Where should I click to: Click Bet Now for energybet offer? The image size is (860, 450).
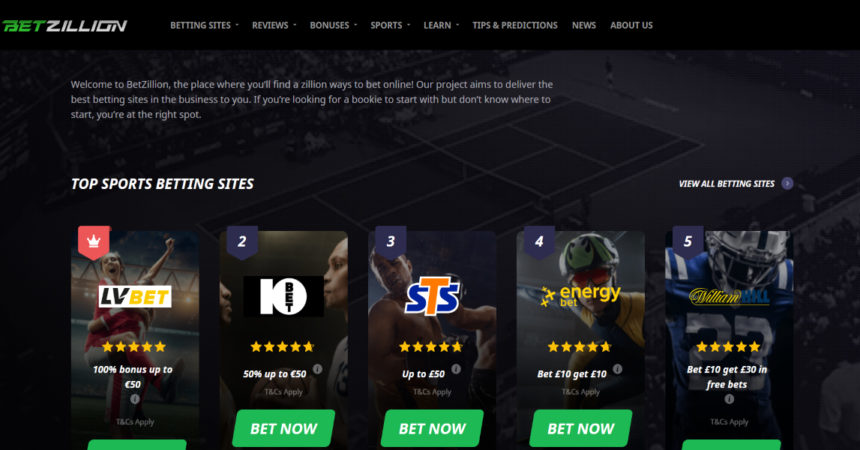581,429
